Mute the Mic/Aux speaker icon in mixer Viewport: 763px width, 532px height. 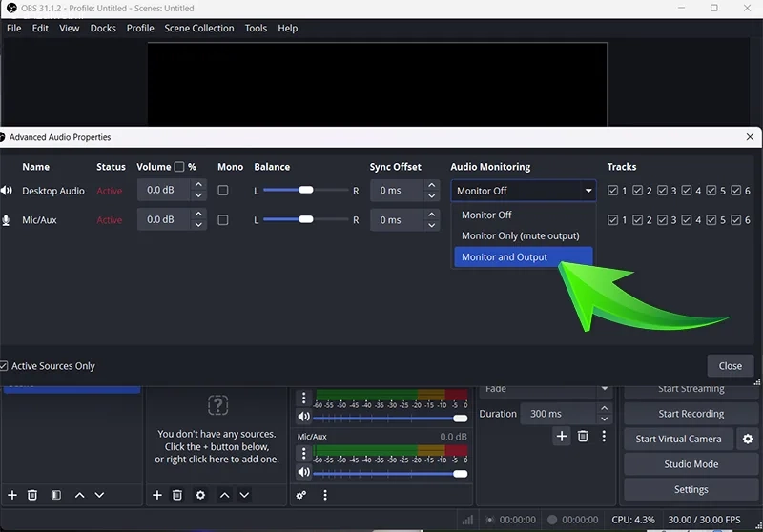point(303,472)
